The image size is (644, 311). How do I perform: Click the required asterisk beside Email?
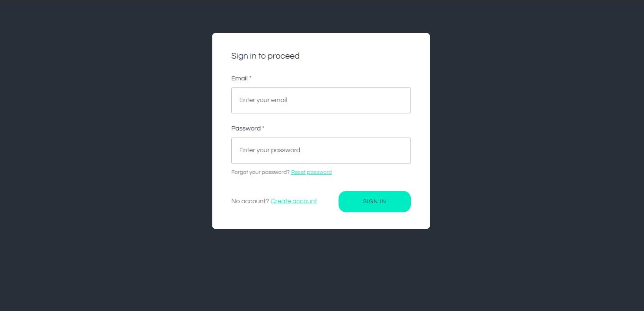tap(251, 78)
